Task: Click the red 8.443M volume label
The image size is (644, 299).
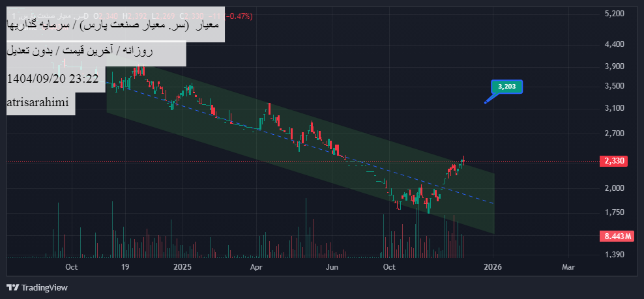Action: pyautogui.click(x=616, y=236)
